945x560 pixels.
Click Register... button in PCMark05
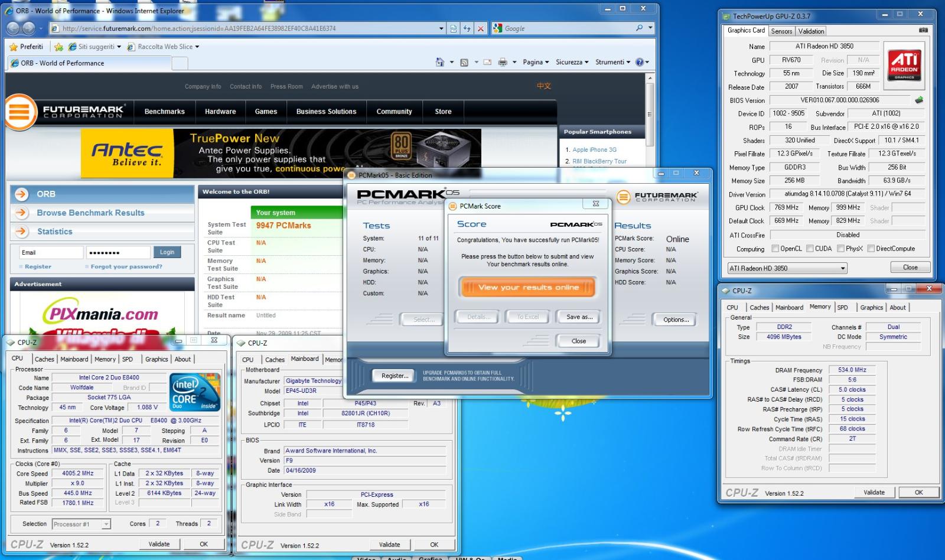pos(395,376)
